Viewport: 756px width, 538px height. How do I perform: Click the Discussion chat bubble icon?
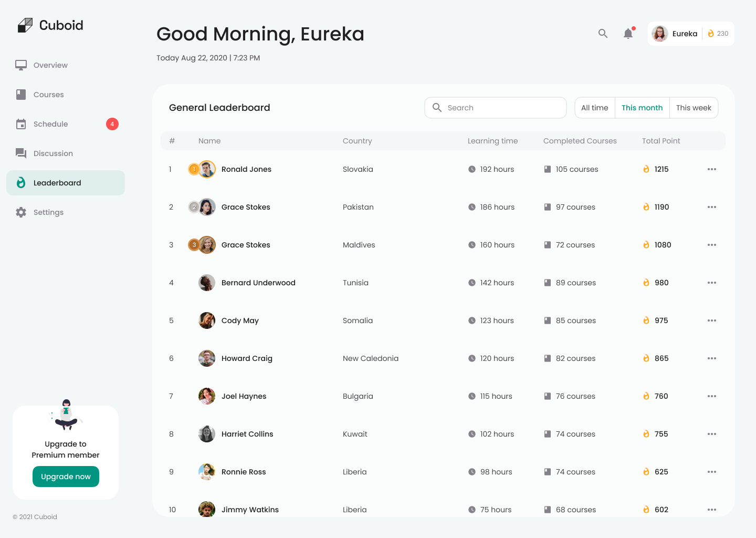tap(21, 153)
